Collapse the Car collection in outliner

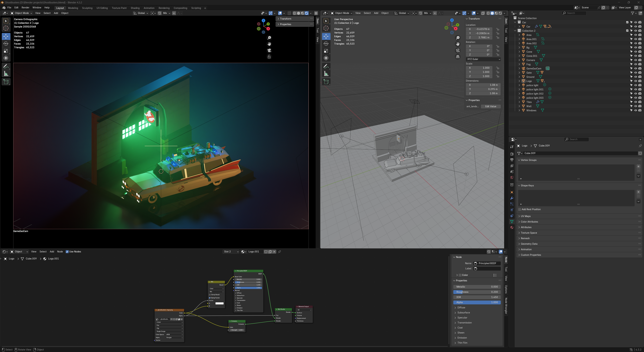(515, 22)
